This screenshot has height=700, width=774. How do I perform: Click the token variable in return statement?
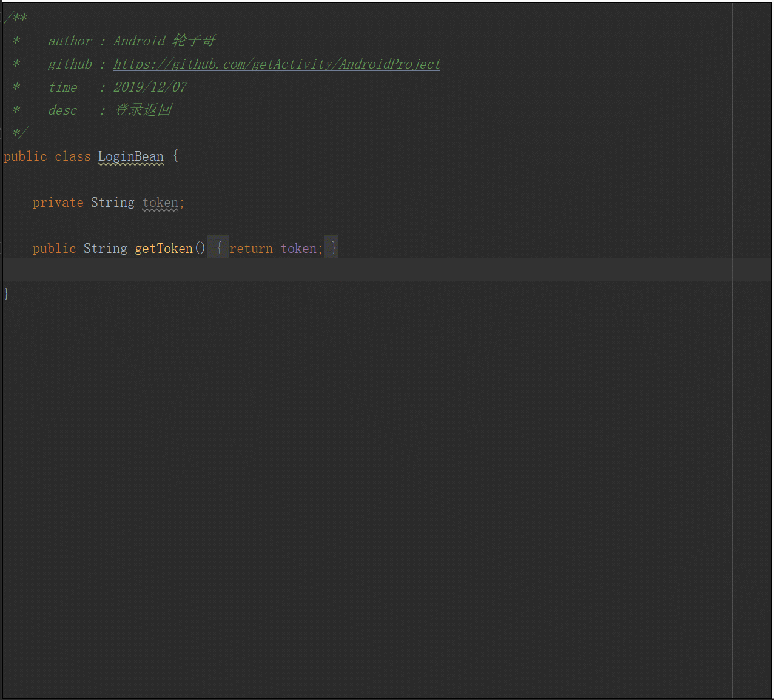pyautogui.click(x=298, y=249)
